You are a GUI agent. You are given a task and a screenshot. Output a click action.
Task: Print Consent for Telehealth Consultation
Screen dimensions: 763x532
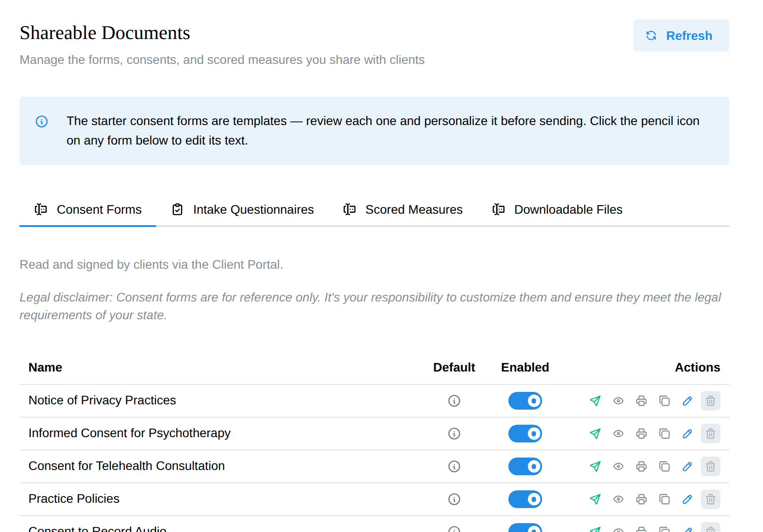pos(641,466)
